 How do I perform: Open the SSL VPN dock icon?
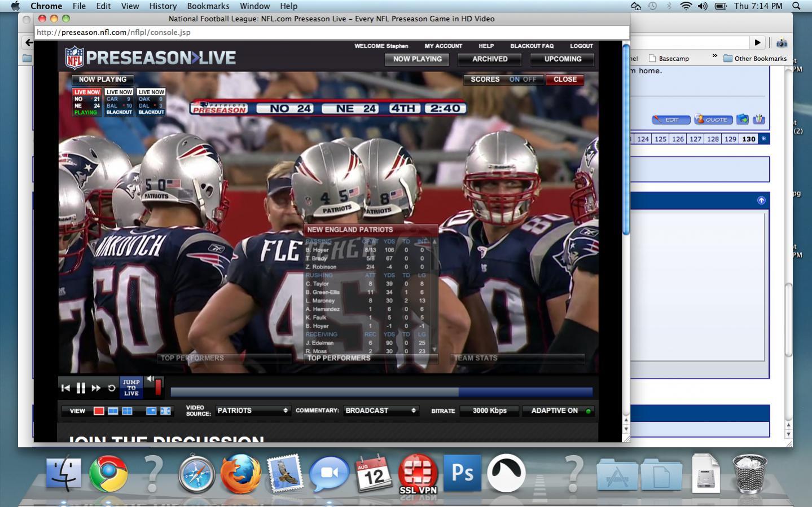point(418,474)
